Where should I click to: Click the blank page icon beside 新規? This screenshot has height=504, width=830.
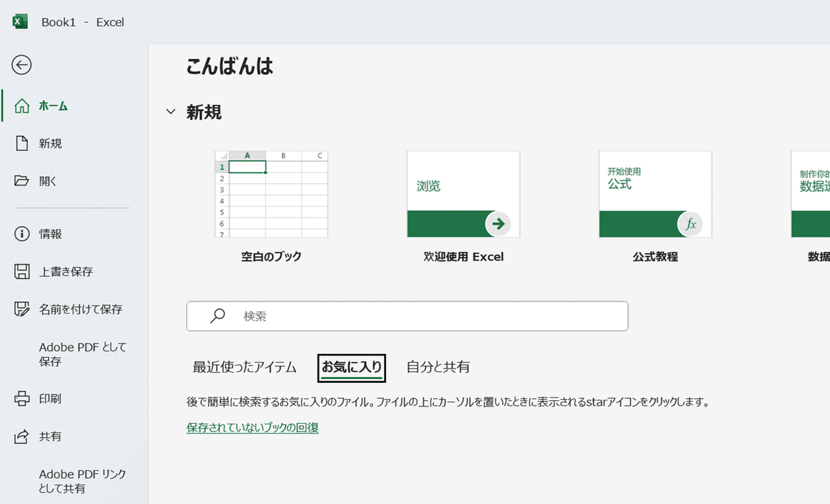(22, 143)
